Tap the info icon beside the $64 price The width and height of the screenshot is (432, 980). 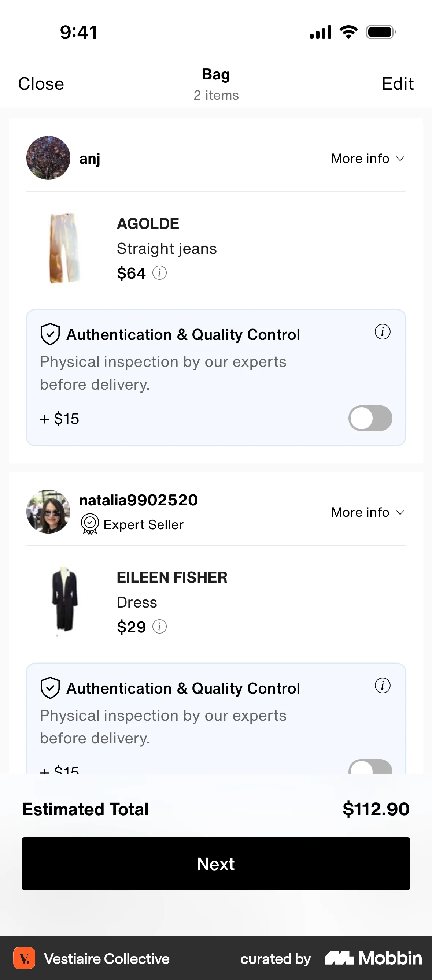click(x=159, y=273)
